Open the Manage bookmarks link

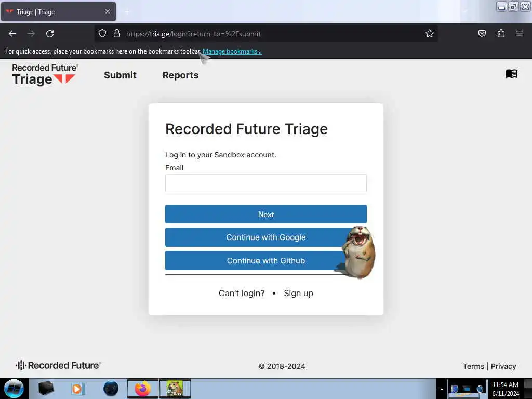[232, 51]
